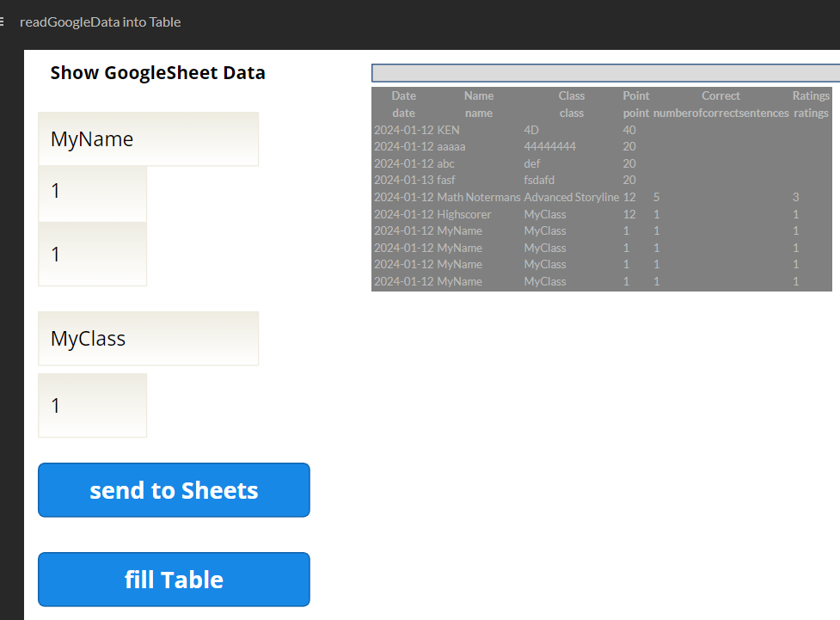Click the Class column header
Image resolution: width=840 pixels, height=620 pixels.
click(571, 95)
